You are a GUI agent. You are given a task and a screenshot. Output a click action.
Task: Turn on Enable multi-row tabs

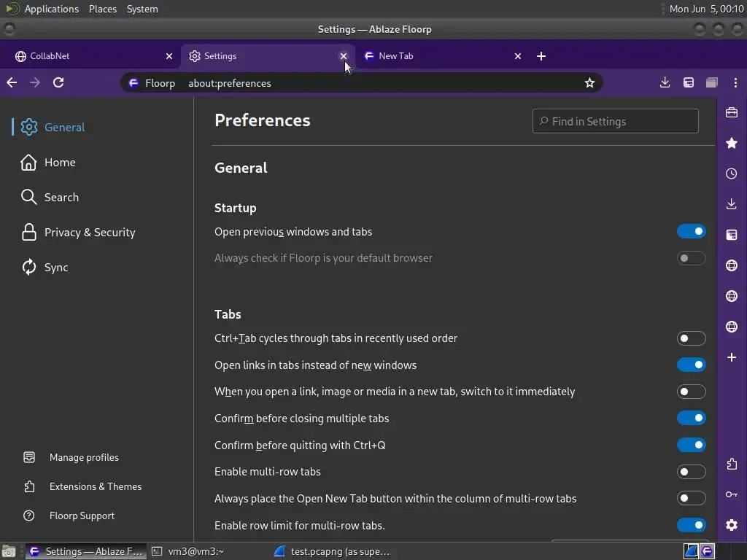(x=691, y=472)
